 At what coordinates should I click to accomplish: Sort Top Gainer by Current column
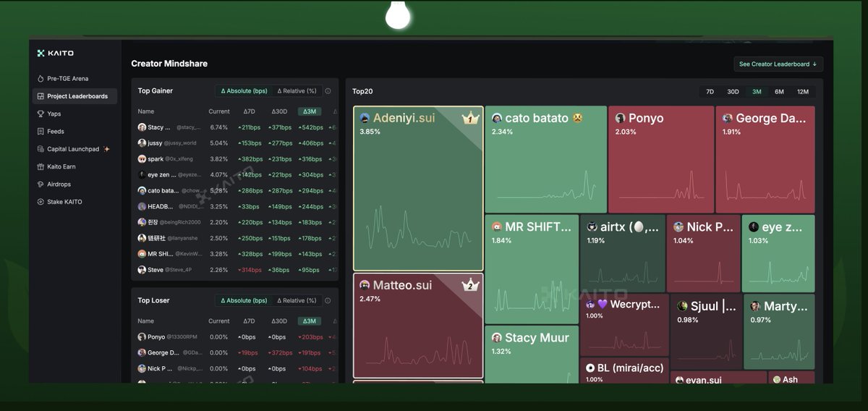click(219, 111)
